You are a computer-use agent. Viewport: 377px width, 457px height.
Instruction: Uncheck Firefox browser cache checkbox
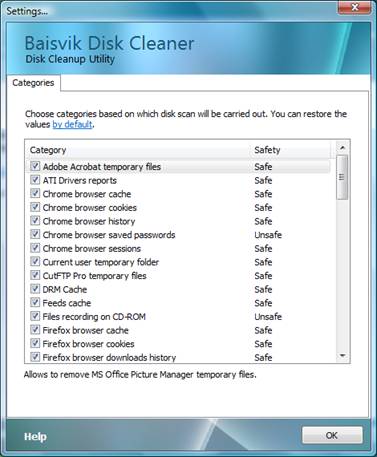click(35, 330)
